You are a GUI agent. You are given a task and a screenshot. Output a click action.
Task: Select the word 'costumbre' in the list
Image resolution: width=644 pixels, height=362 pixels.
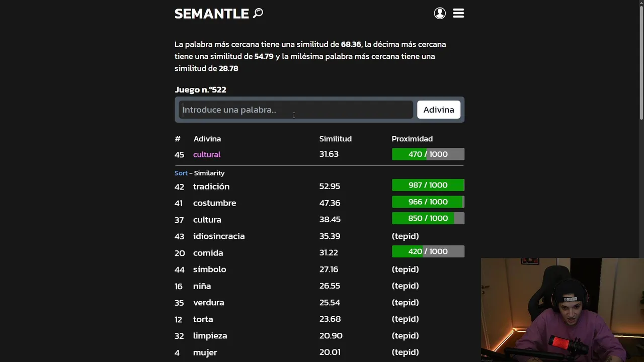(214, 203)
